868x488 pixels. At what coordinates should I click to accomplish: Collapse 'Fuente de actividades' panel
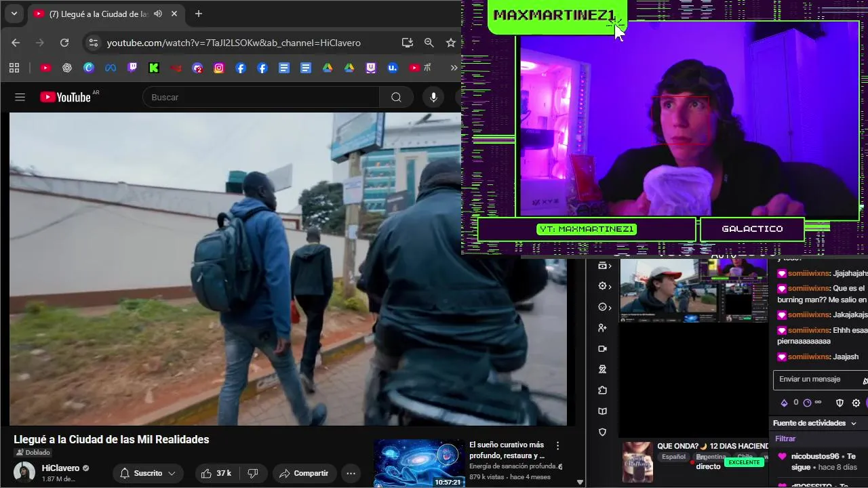click(854, 423)
